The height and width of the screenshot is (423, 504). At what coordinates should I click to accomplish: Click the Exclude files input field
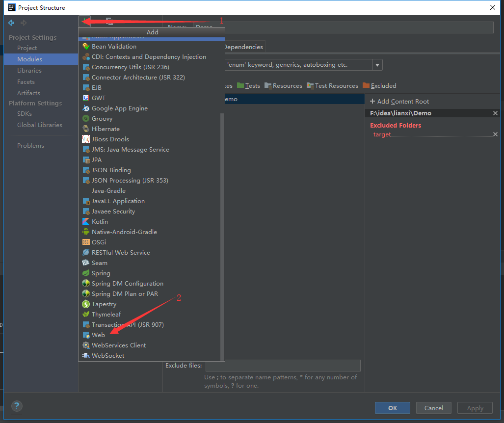pyautogui.click(x=283, y=366)
